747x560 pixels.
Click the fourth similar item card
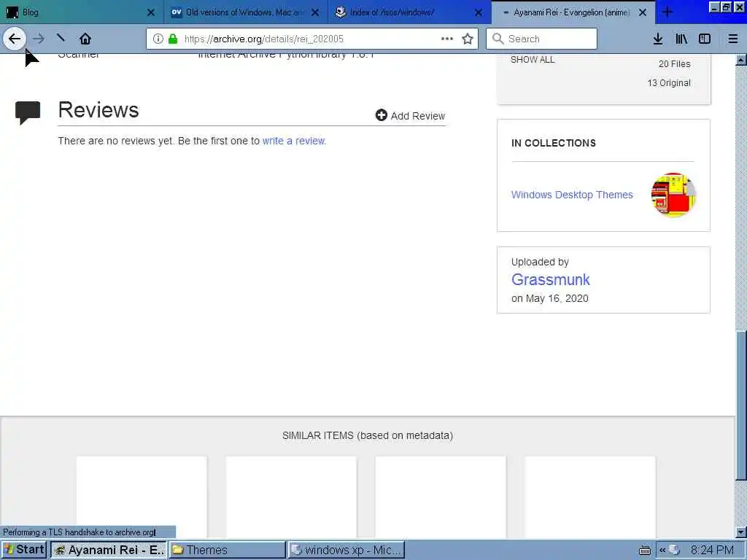(590, 497)
